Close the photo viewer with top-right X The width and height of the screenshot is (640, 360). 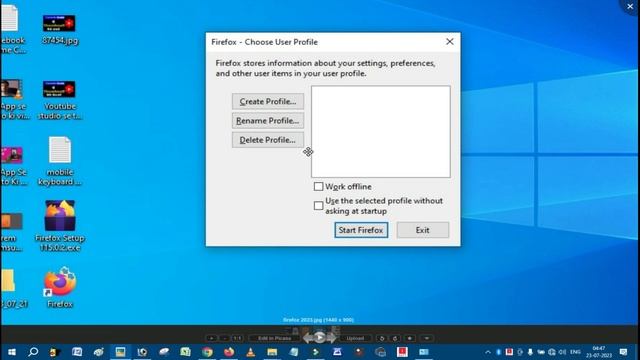coord(630,6)
